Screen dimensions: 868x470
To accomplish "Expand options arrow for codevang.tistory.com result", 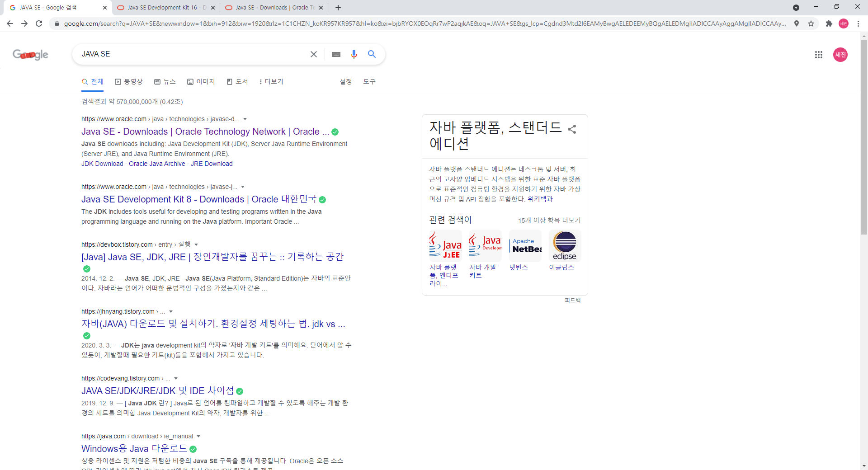I will [176, 379].
